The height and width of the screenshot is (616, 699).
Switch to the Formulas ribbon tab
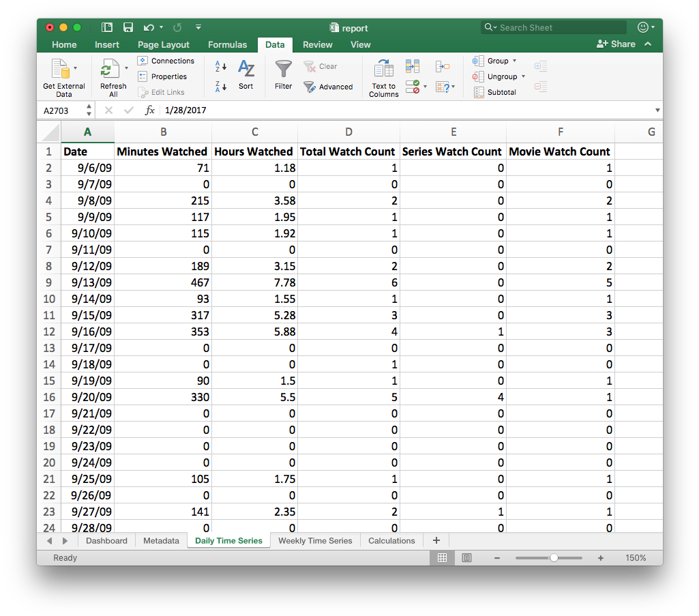[227, 44]
